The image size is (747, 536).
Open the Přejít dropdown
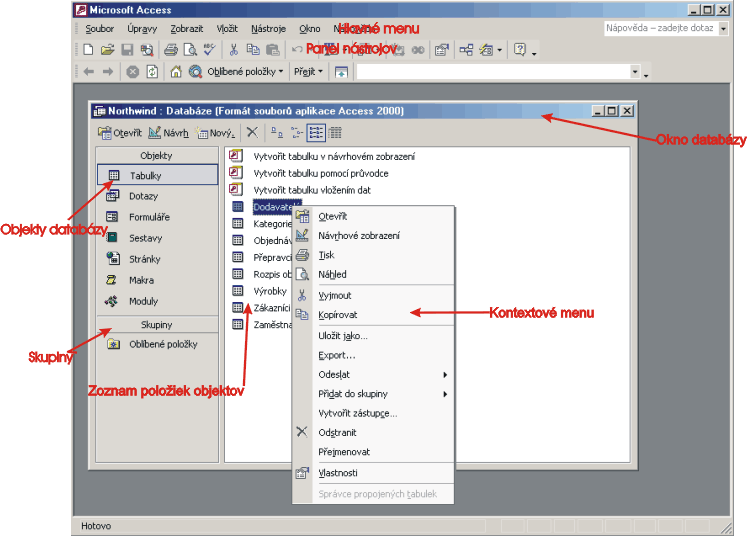[308, 72]
